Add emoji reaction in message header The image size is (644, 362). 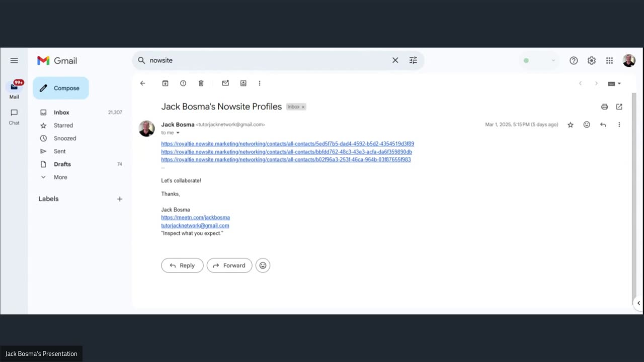tap(587, 125)
